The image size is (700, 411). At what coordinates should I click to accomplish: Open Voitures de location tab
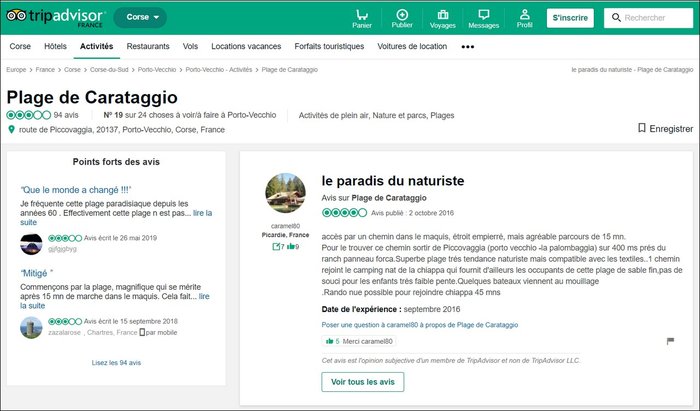(x=412, y=46)
